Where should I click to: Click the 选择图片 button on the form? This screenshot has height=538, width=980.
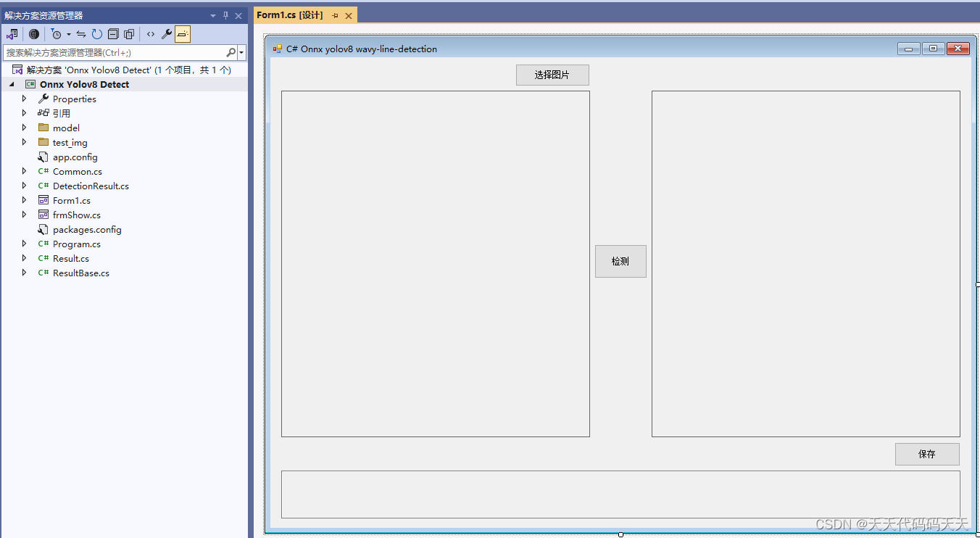(x=552, y=75)
